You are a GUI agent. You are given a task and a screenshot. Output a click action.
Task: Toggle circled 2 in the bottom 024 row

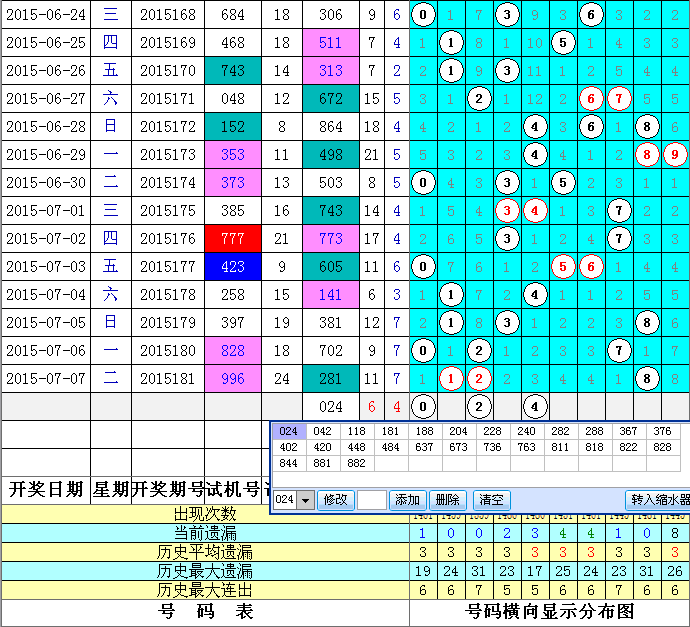coord(480,407)
